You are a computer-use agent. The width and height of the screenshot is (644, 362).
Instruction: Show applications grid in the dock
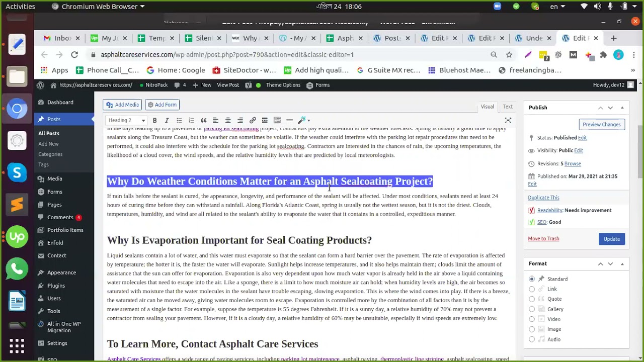[x=17, y=345]
